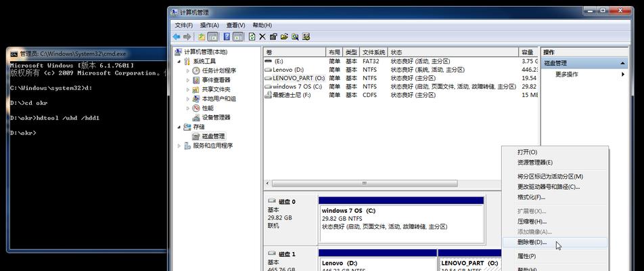Screen dimensions: 644x271
Task: Click the refresh toolbar icon
Action: coord(252,37)
